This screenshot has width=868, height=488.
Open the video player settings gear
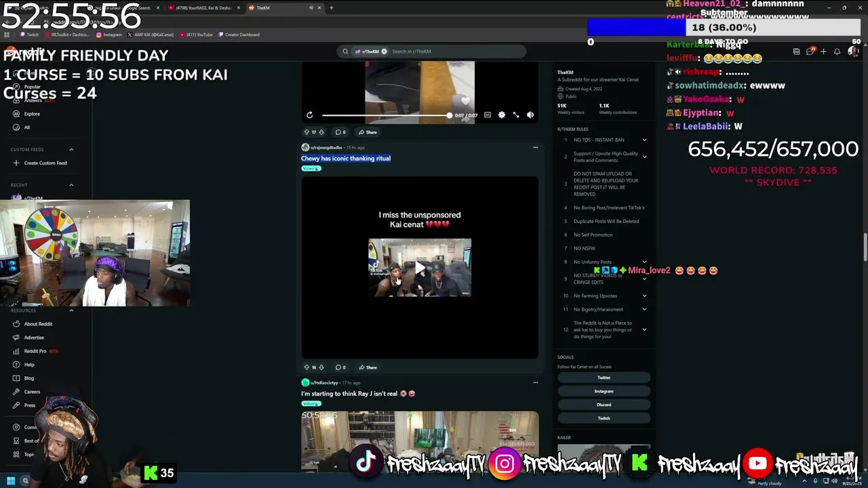coord(502,115)
